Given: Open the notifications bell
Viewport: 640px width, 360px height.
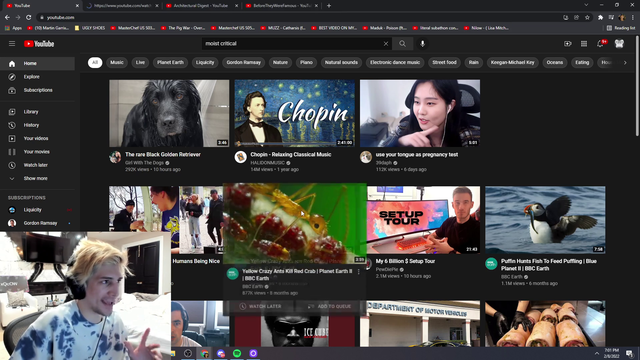Looking at the screenshot, I should [600, 44].
